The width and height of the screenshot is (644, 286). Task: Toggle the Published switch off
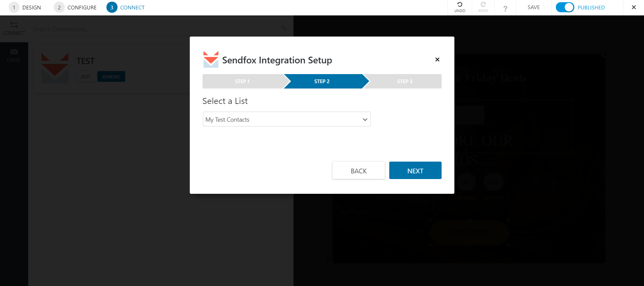(565, 7)
